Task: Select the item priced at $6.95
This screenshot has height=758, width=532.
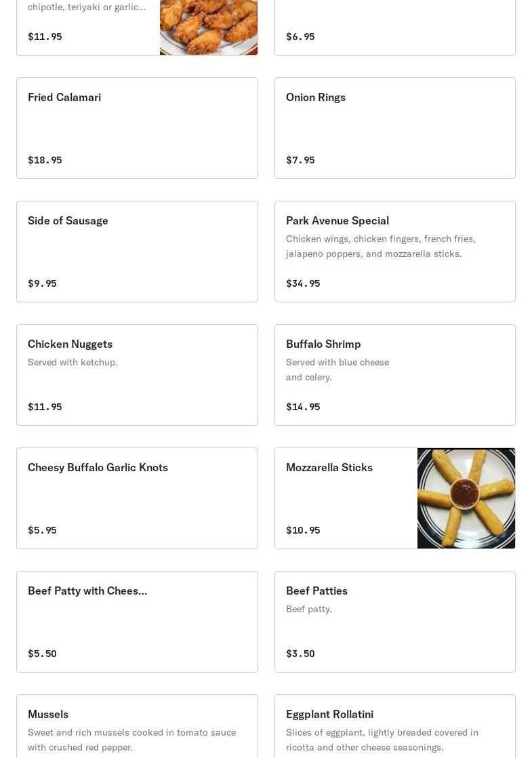Action: pyautogui.click(x=394, y=27)
